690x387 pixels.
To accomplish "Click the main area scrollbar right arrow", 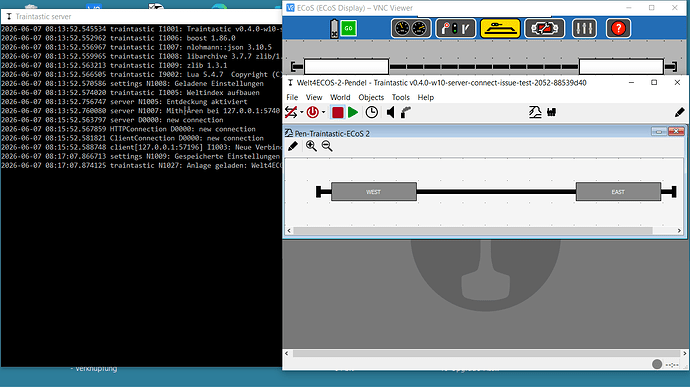I will point(684,353).
